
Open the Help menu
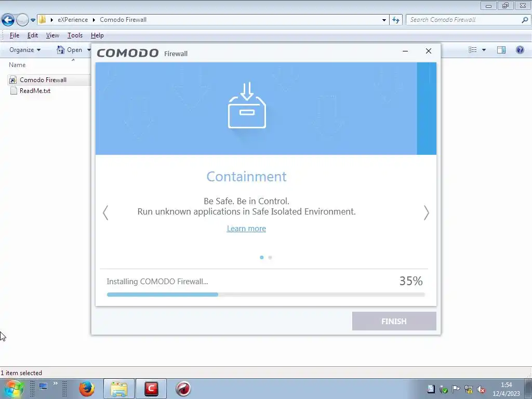(x=97, y=35)
